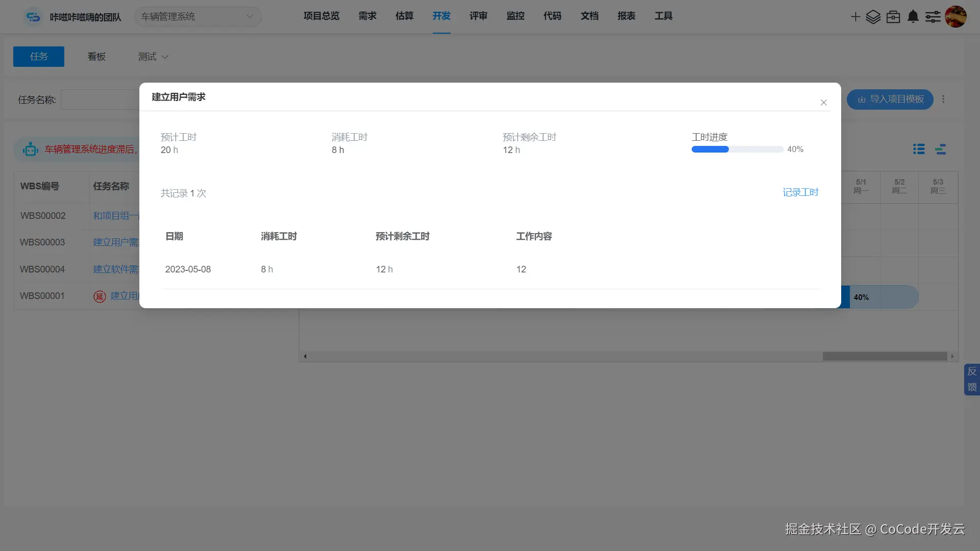
Task: Switch to Gantt chart view icon
Action: point(941,149)
